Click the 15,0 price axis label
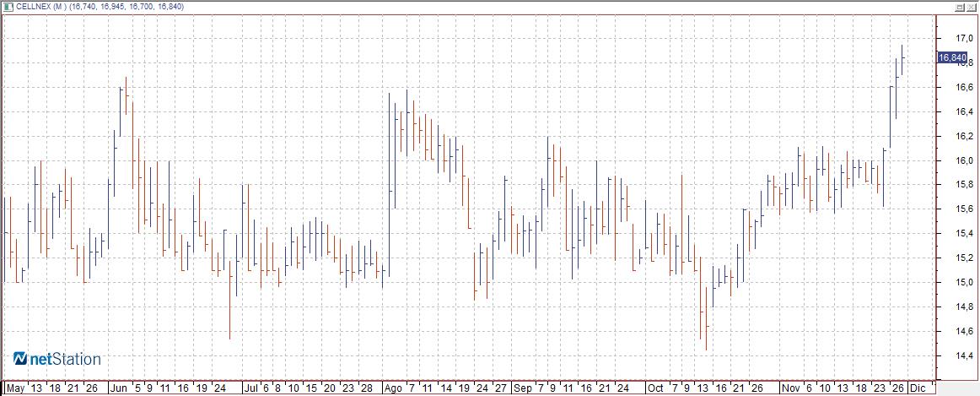The height and width of the screenshot is (396, 980). 964,282
